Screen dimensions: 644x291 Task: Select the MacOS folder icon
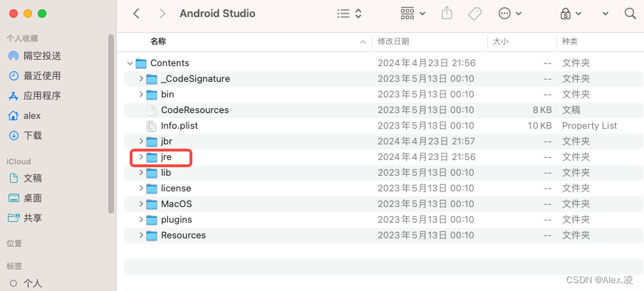tap(152, 204)
